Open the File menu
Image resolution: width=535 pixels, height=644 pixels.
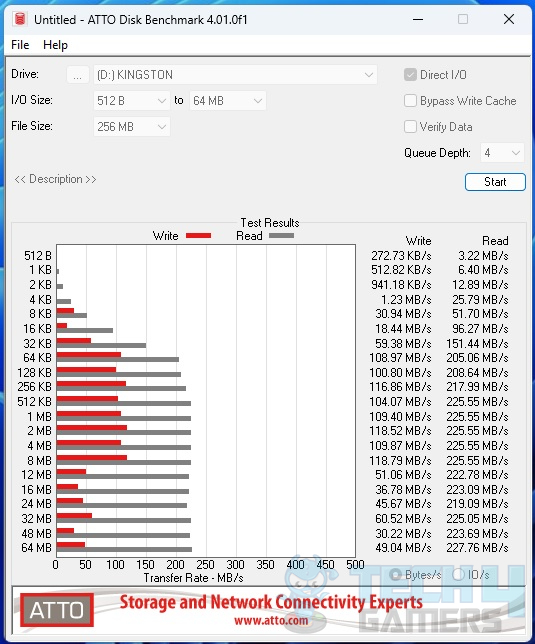pos(20,44)
